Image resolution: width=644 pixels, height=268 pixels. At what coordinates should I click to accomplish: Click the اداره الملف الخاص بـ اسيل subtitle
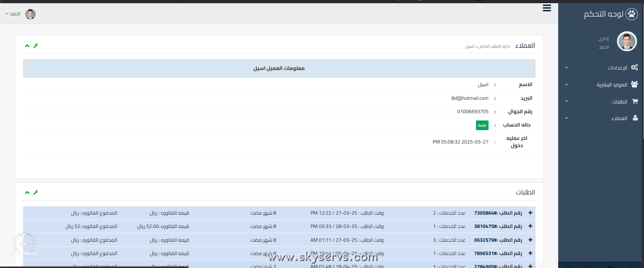pyautogui.click(x=488, y=46)
